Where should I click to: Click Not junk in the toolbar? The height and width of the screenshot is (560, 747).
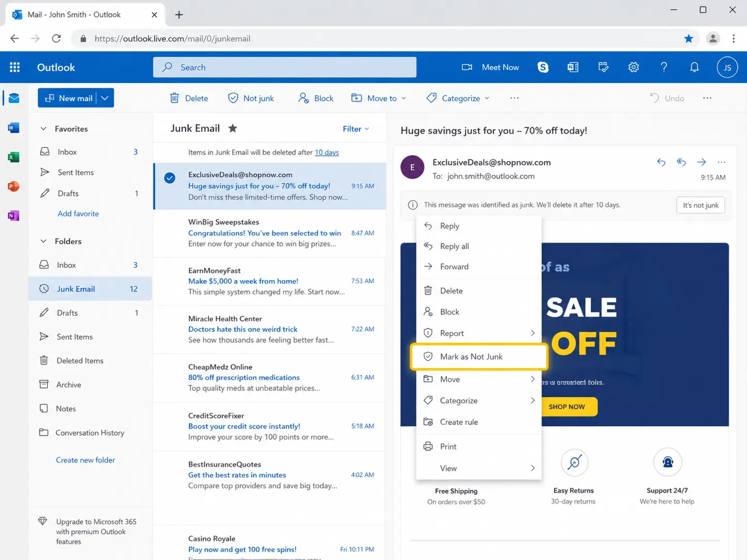point(251,98)
